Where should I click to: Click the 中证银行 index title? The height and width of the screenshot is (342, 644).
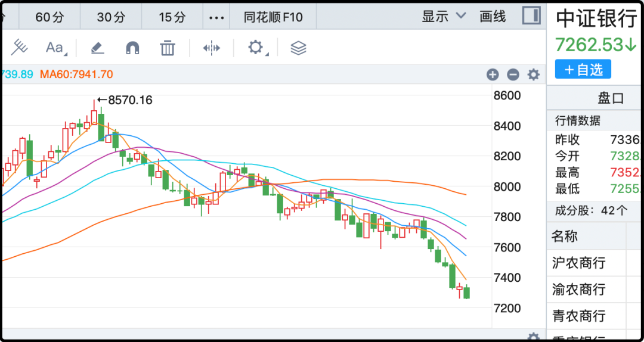pos(596,19)
